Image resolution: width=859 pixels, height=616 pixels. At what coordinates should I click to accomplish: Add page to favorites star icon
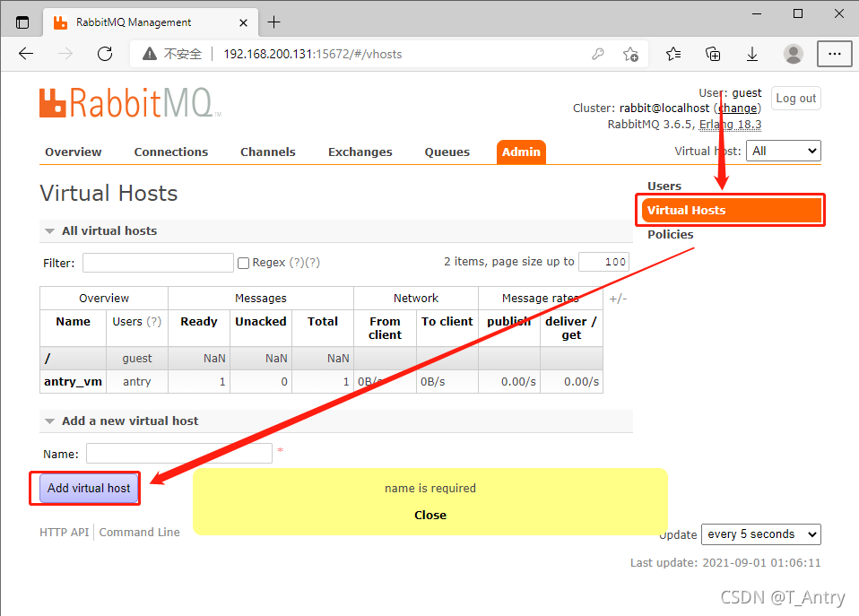click(x=630, y=54)
